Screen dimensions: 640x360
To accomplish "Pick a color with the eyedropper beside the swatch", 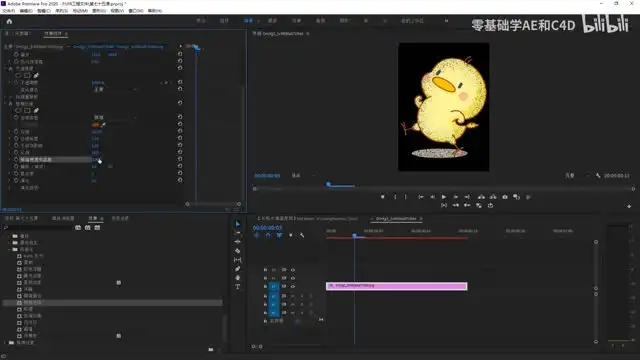I will (x=103, y=125).
